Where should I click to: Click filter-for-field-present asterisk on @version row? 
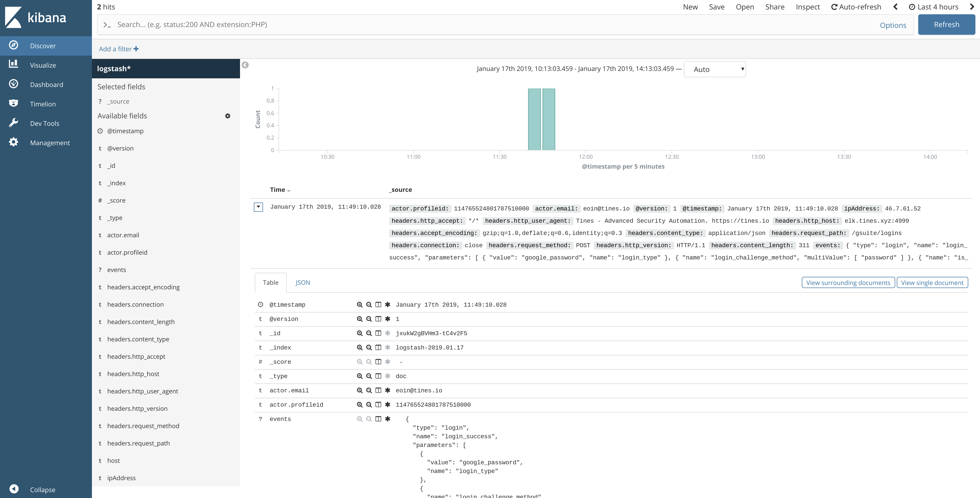pos(388,319)
